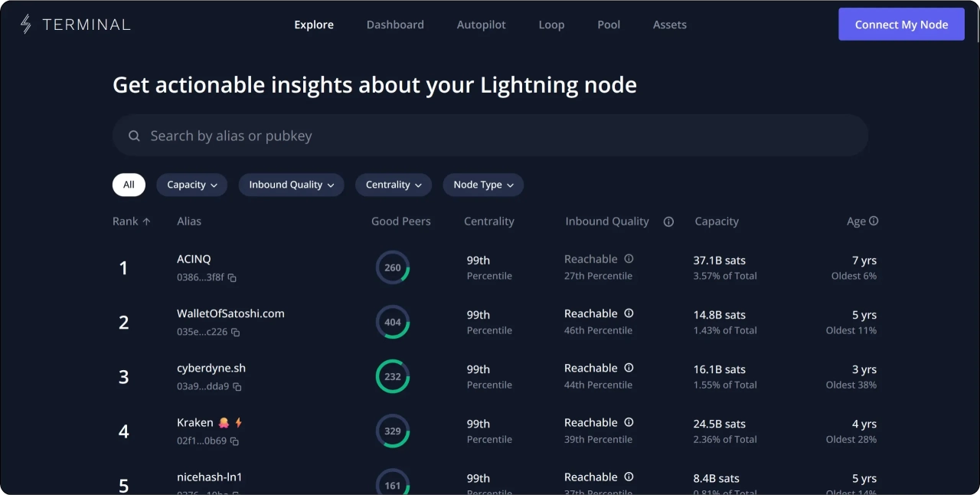Open the Node Type filter dropdown

[483, 185]
